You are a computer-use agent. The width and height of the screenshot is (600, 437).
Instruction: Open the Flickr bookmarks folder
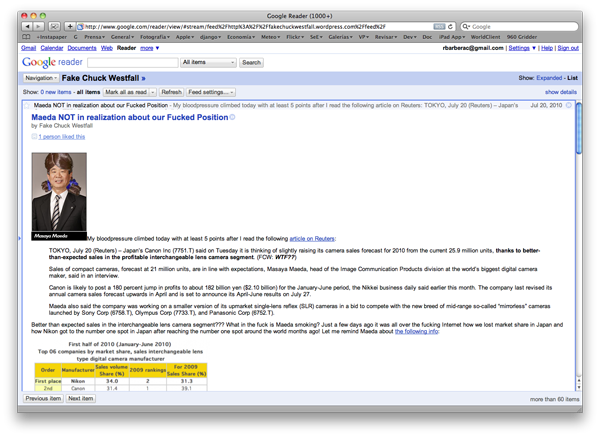point(295,37)
